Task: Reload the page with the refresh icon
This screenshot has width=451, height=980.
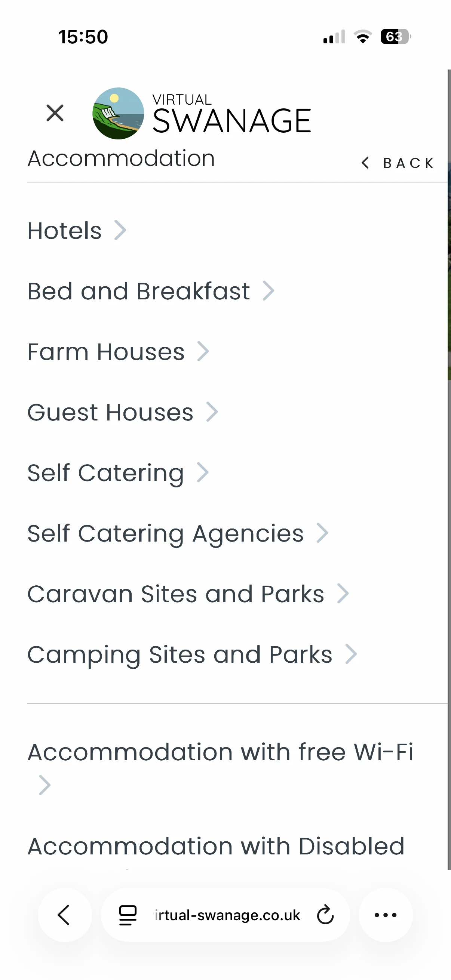Action: point(325,915)
